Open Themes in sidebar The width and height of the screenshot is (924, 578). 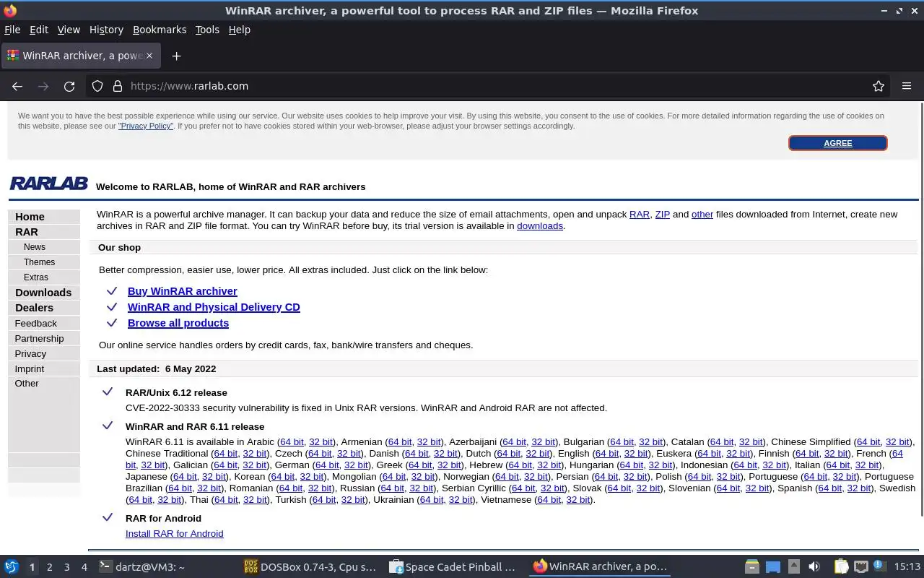click(x=39, y=262)
